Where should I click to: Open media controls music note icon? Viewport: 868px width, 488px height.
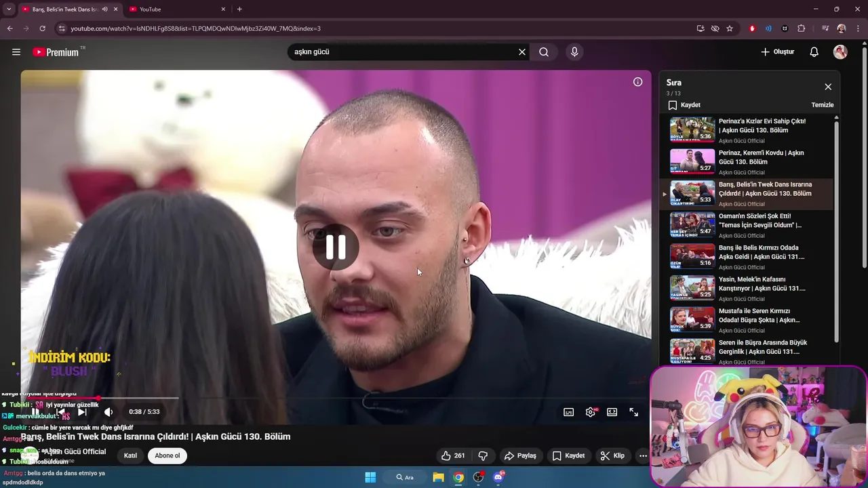point(825,28)
